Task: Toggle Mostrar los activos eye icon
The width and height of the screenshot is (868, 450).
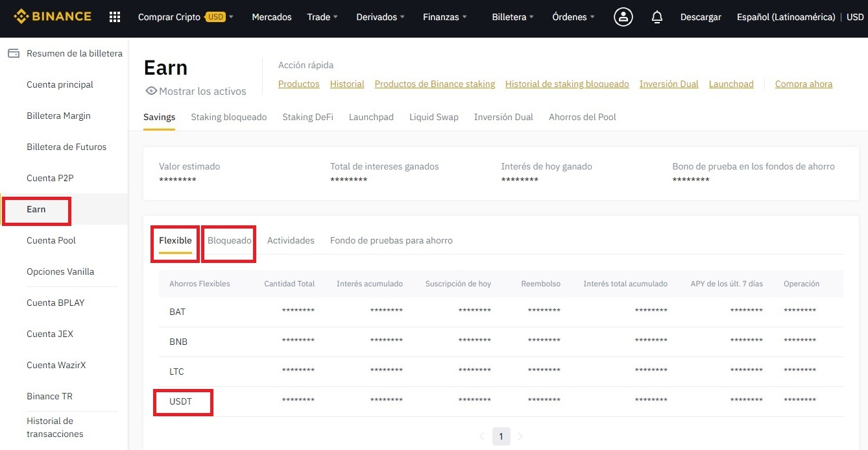Action: click(x=151, y=91)
